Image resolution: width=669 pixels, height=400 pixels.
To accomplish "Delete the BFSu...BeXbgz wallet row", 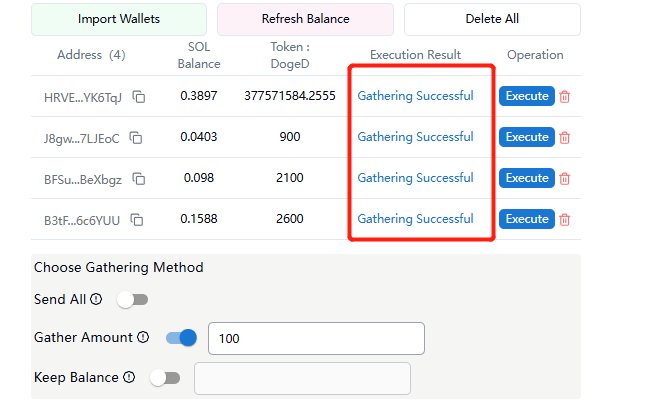I will (x=565, y=179).
